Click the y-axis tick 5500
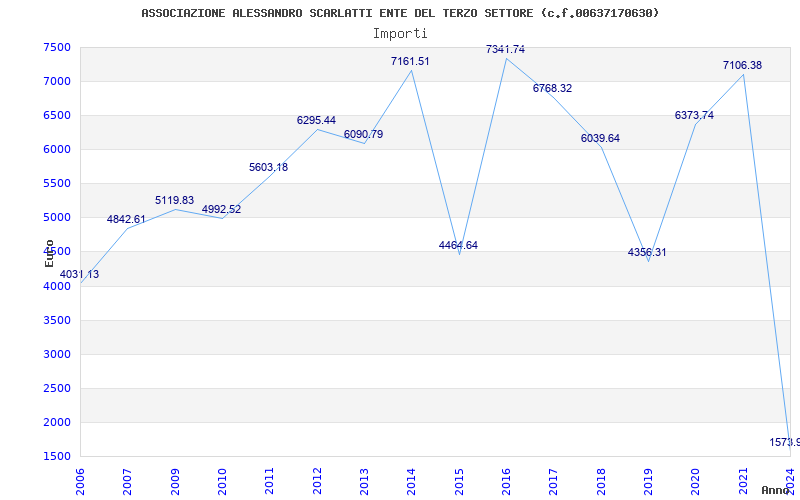 pyautogui.click(x=57, y=184)
